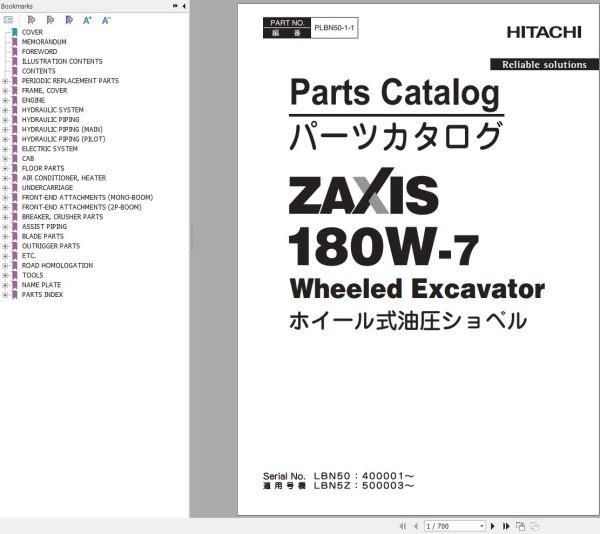Image resolution: width=600 pixels, height=534 pixels.
Task: Click the grayed-out view icon at far right of page controls
Action: coord(535,526)
